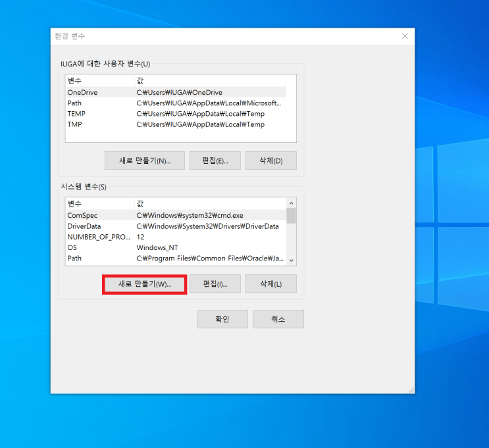Select the NUMBER_OF_PRO... system variable
Viewport: 489px width, 448px height.
[x=176, y=237]
